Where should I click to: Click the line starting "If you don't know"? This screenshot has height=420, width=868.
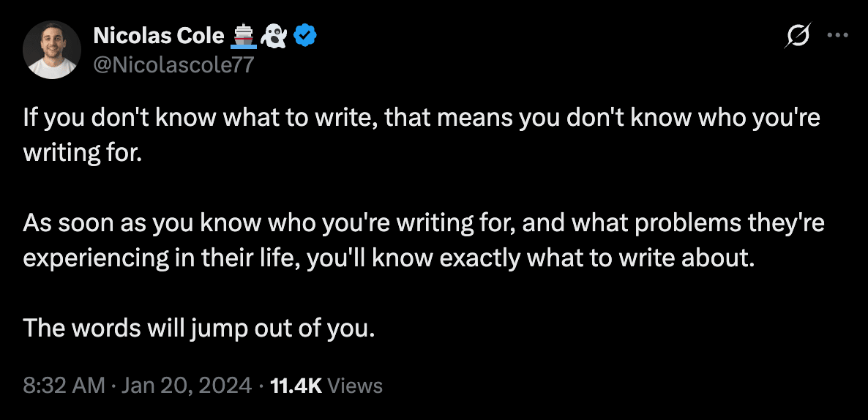click(x=421, y=118)
